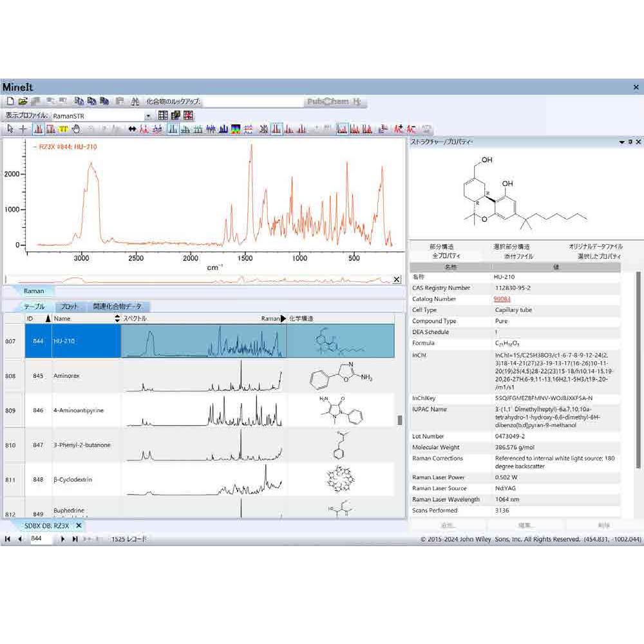
Task: Close the MineIt window
Action: [x=636, y=87]
